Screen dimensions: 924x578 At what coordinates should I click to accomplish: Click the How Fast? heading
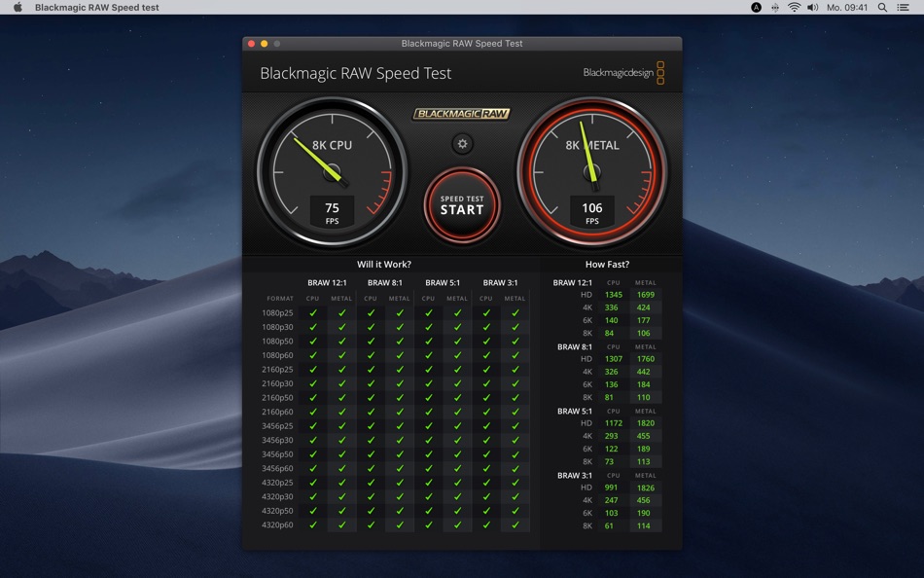[x=609, y=263]
